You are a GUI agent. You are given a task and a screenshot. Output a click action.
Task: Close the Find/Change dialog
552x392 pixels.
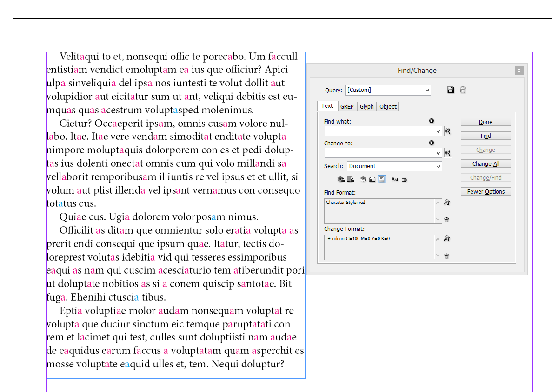tap(519, 70)
